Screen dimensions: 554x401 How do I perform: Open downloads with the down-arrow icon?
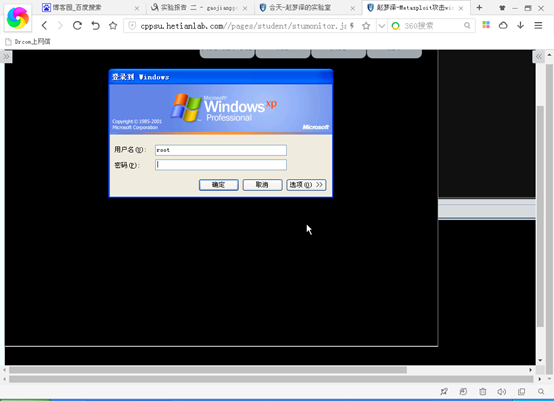[520, 25]
